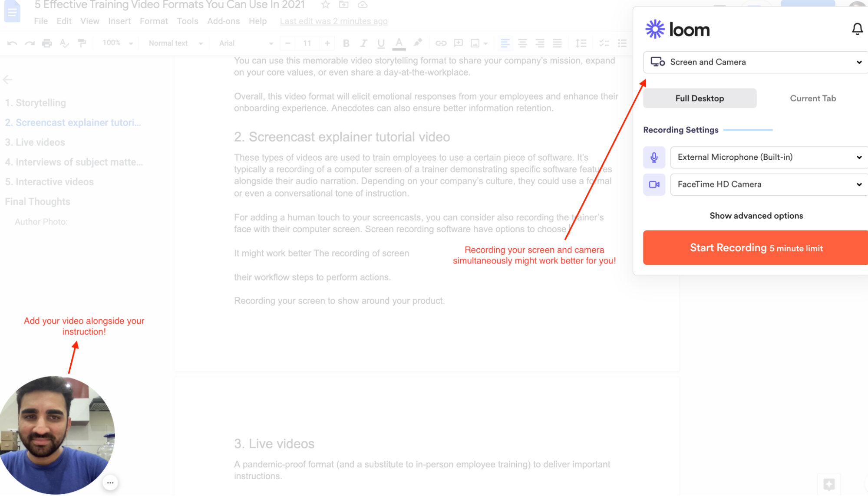Click the undo arrow icon
This screenshot has height=496, width=868.
12,43
